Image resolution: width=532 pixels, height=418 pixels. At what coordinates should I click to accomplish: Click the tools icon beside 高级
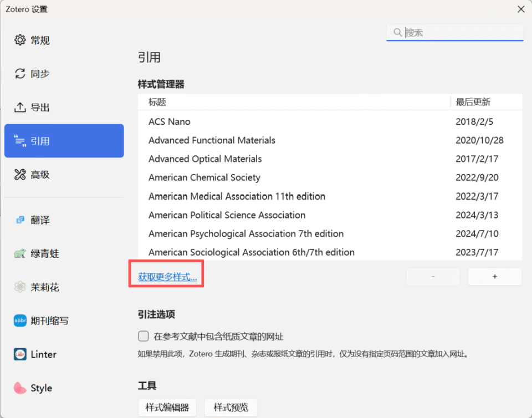tap(20, 175)
